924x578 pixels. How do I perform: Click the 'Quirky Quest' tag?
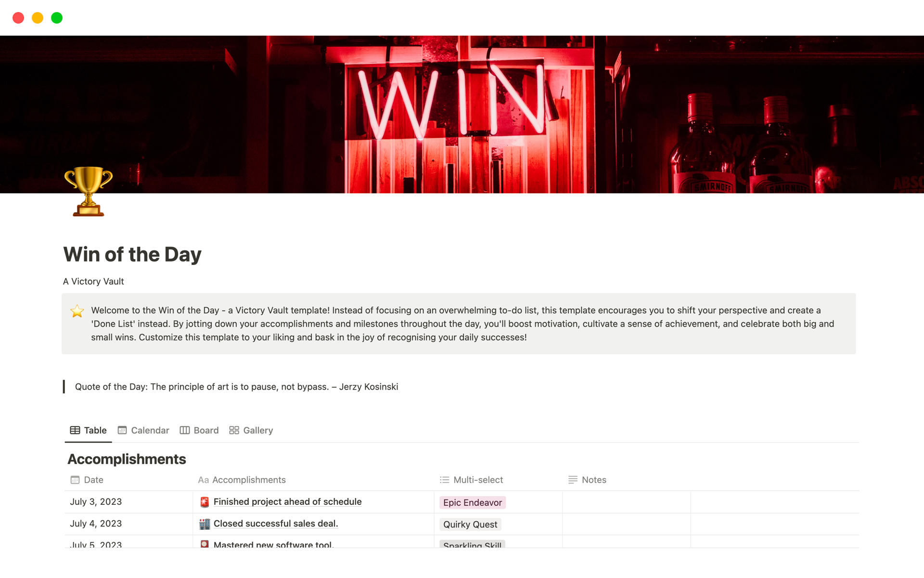pos(470,524)
